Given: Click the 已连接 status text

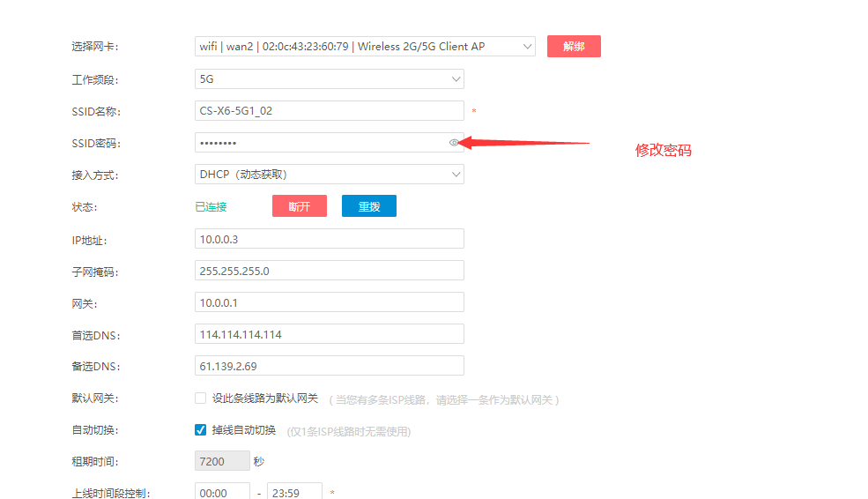Looking at the screenshot, I should (x=211, y=207).
